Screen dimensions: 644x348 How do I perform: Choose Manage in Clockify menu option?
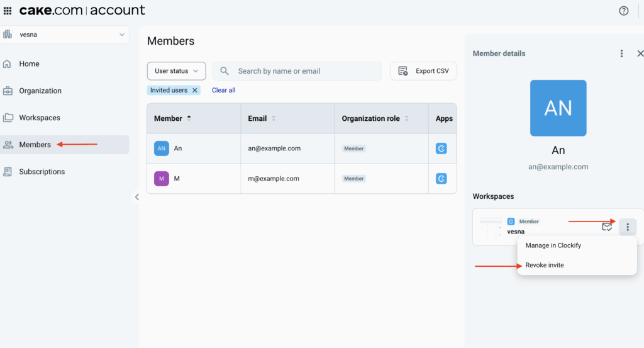[553, 245]
